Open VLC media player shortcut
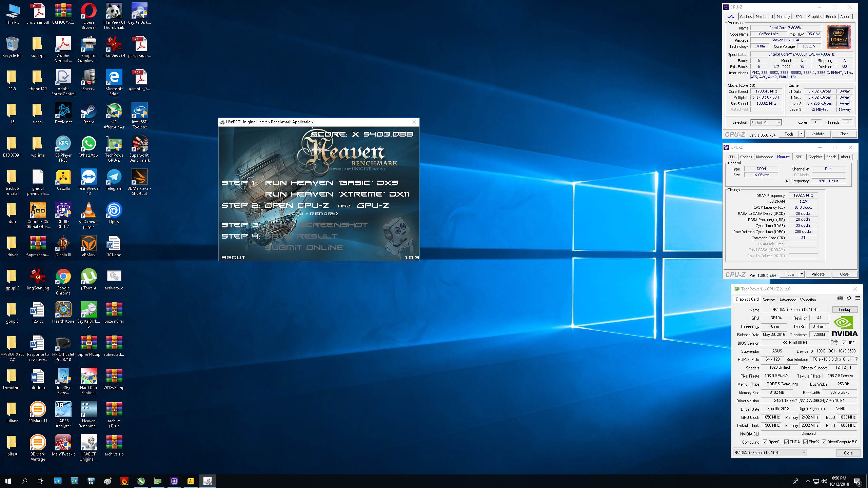Viewport: 868px width, 488px height. point(88,216)
